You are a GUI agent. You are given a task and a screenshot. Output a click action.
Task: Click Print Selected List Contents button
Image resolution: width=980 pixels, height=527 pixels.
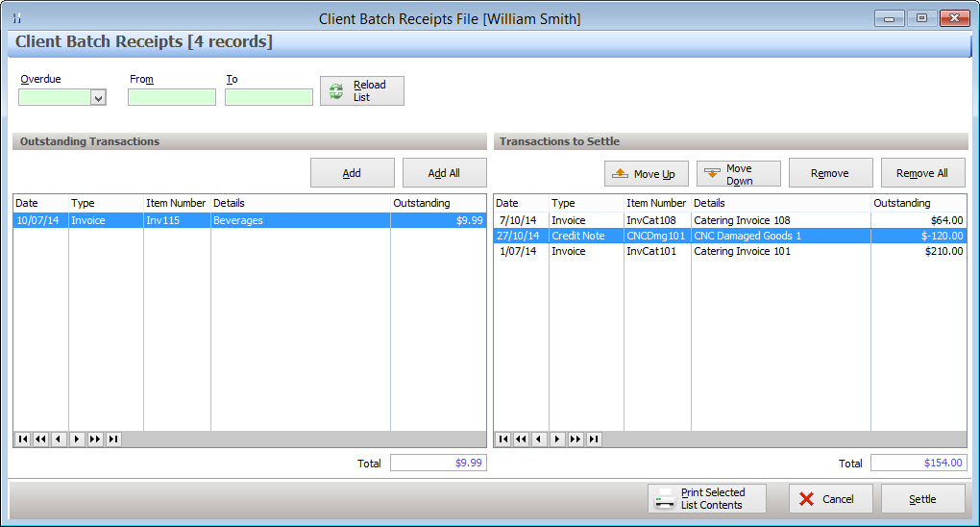[707, 498]
